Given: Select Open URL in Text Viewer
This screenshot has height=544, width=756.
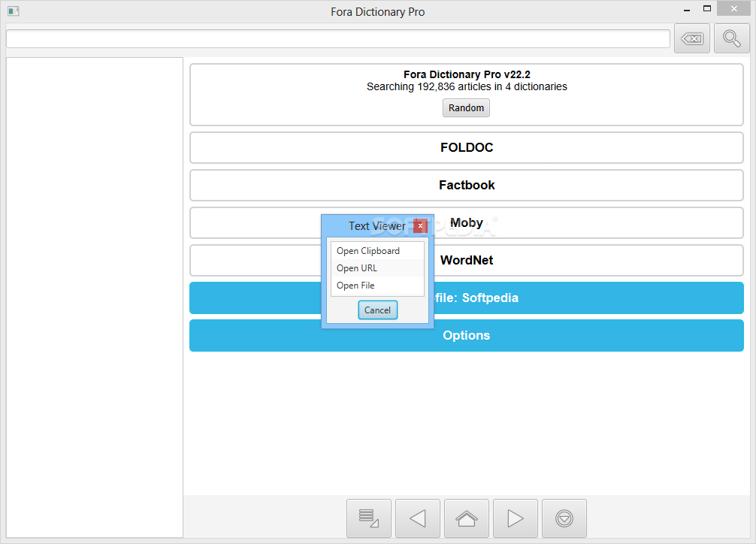Looking at the screenshot, I should click(377, 268).
